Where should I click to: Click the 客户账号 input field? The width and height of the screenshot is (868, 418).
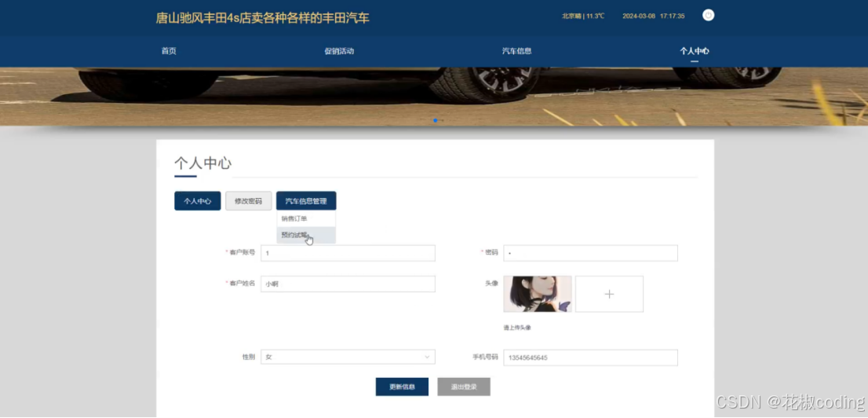point(348,253)
